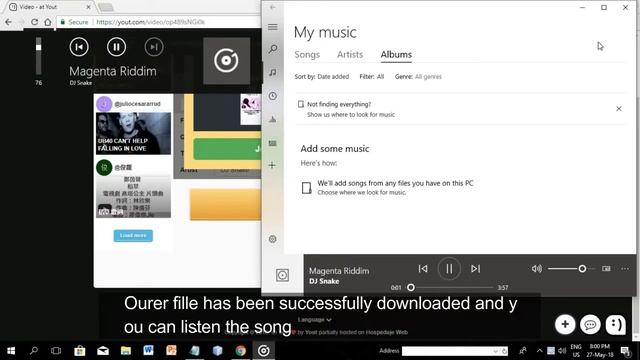The image size is (640, 360).
Task: Open Groove Music hamburger menu
Action: (x=273, y=27)
